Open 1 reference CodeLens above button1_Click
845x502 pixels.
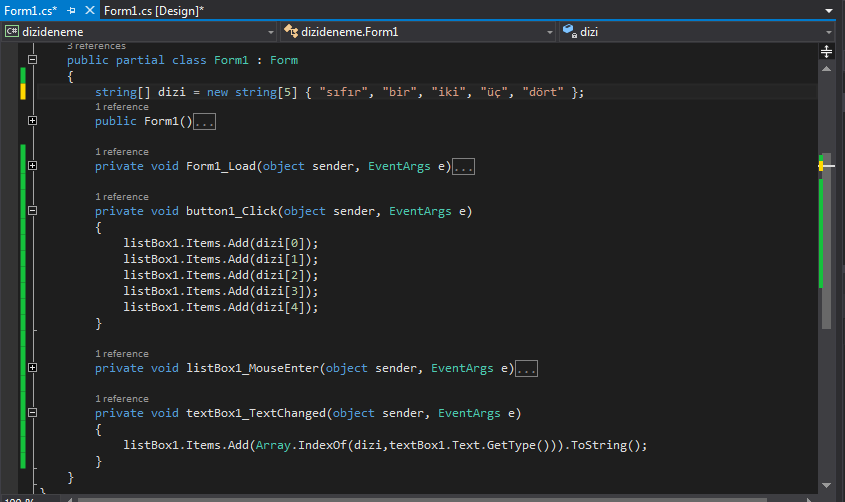coord(122,197)
